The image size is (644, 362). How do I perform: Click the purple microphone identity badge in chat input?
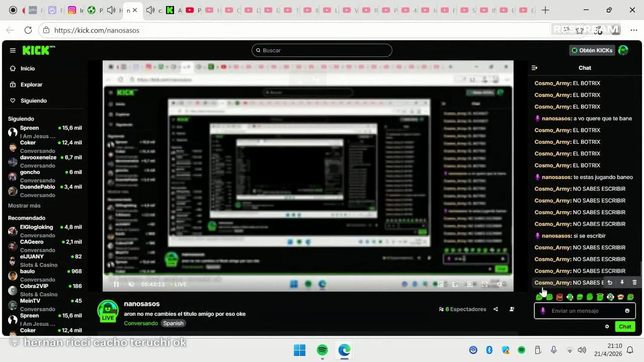click(543, 311)
